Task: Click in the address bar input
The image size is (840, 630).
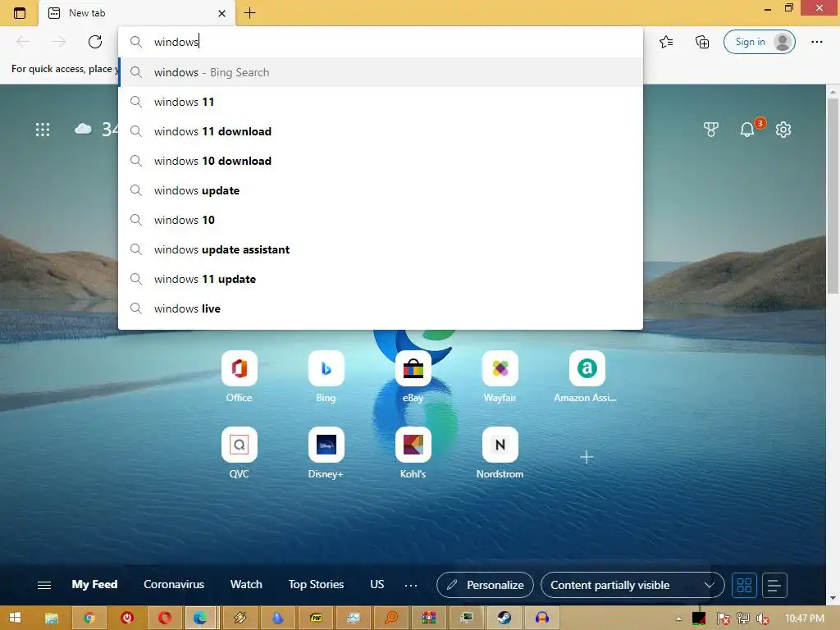Action: pyautogui.click(x=381, y=42)
